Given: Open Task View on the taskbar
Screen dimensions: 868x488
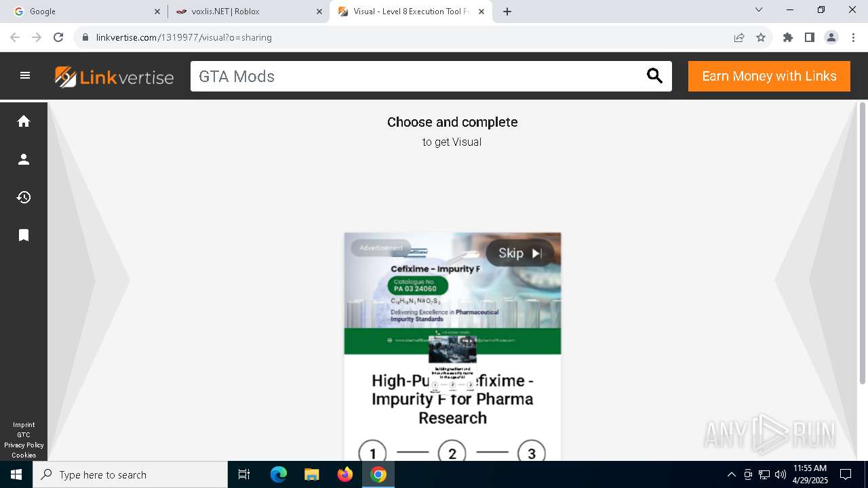Looking at the screenshot, I should pyautogui.click(x=244, y=474).
